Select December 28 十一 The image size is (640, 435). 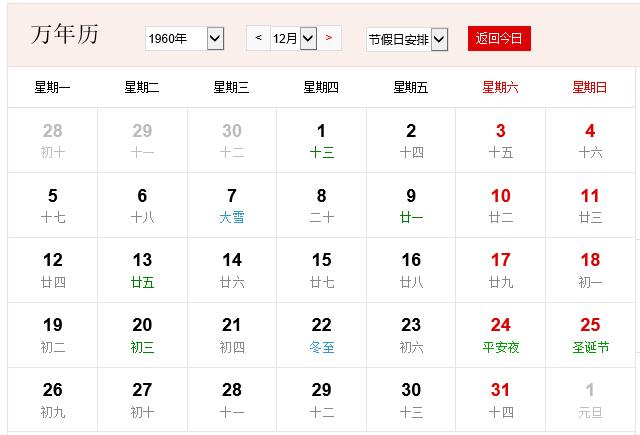[232, 399]
